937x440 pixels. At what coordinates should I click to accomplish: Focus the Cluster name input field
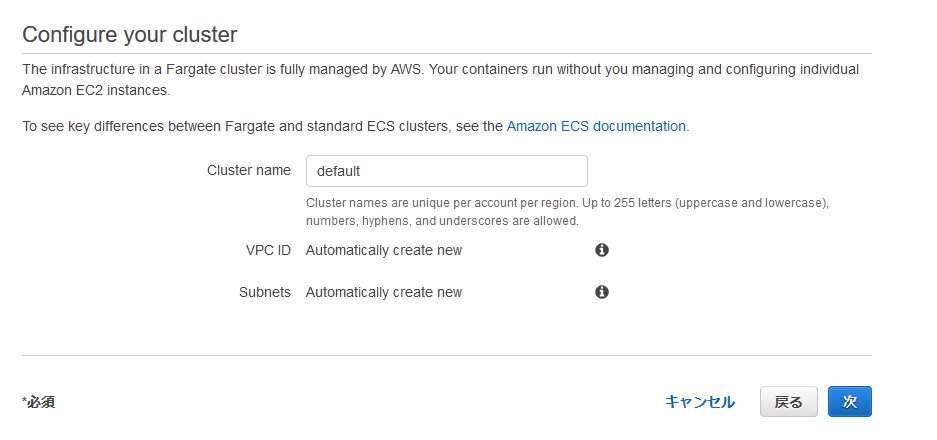tap(446, 171)
